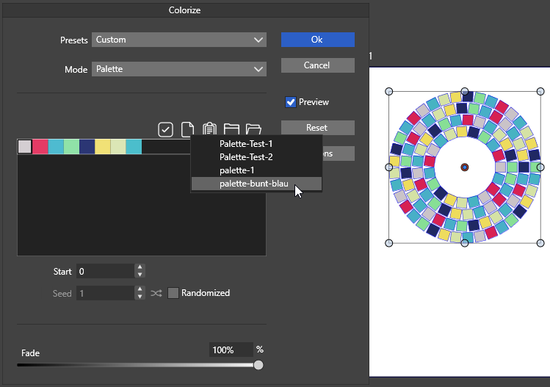Click the open folder load-palette icon
550x387 pixels.
[254, 129]
